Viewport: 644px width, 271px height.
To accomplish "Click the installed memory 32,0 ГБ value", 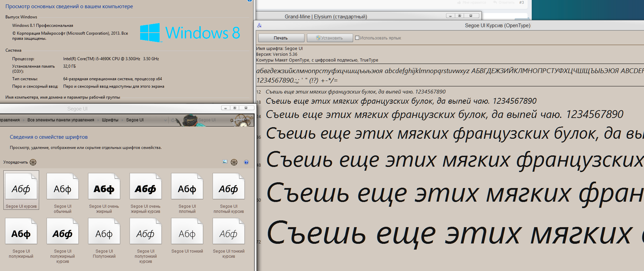I will (x=69, y=66).
